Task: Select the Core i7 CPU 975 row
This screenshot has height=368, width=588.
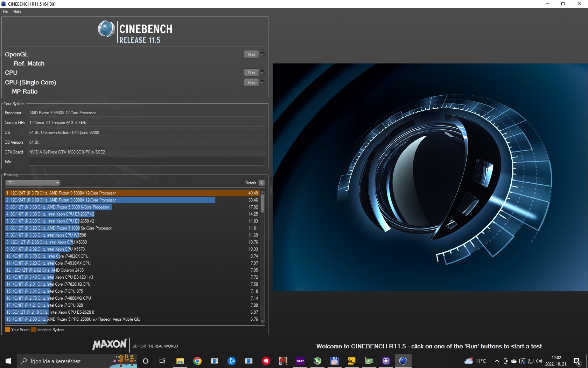Action: [x=132, y=291]
